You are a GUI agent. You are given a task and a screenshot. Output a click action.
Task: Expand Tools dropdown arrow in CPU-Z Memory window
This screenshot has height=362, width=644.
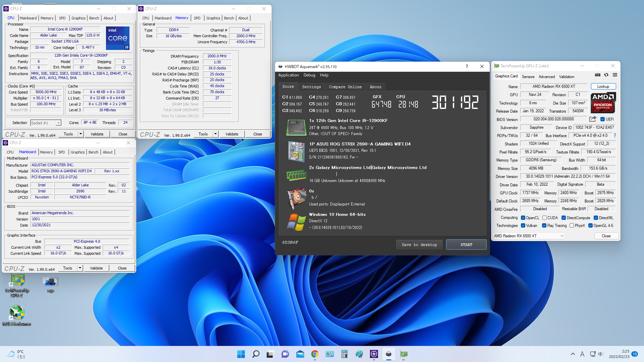click(x=215, y=134)
